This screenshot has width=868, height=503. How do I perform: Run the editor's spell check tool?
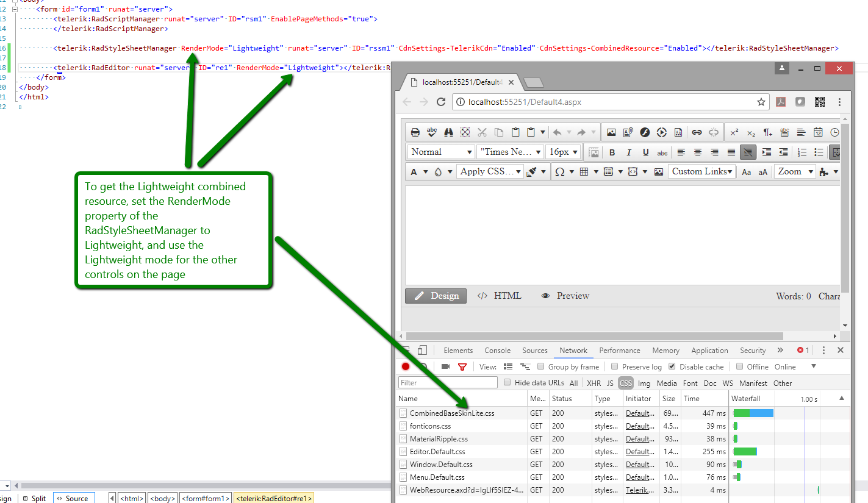(x=432, y=132)
